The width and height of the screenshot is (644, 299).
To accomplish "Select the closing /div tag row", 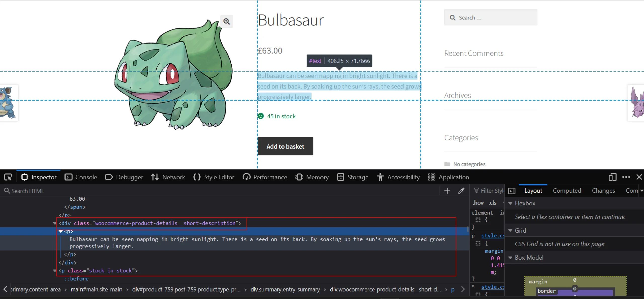I will (x=68, y=262).
